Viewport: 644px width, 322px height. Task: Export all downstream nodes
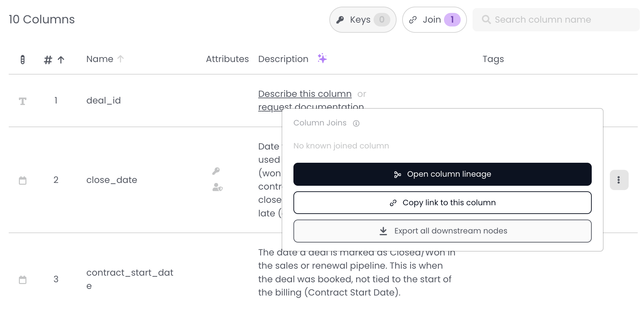[x=442, y=231]
